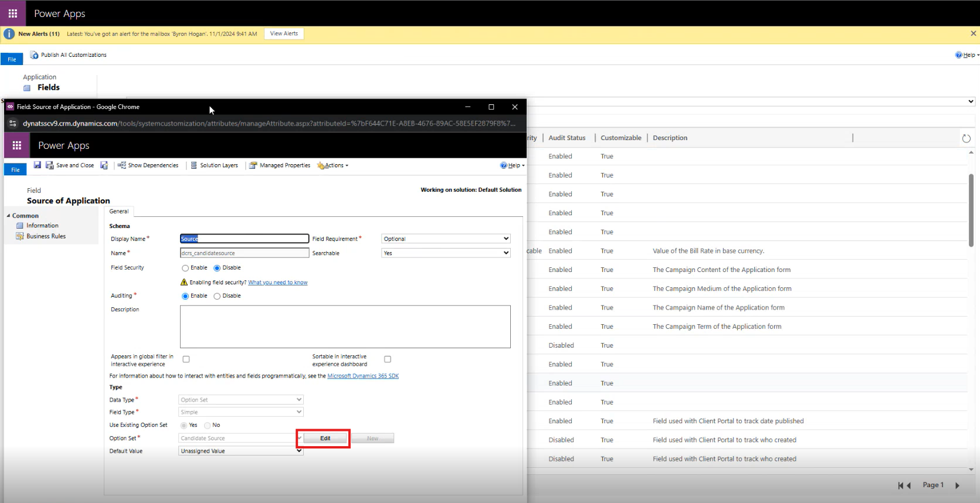980x503 pixels.
Task: Click the refresh icon in fields grid
Action: tap(967, 138)
